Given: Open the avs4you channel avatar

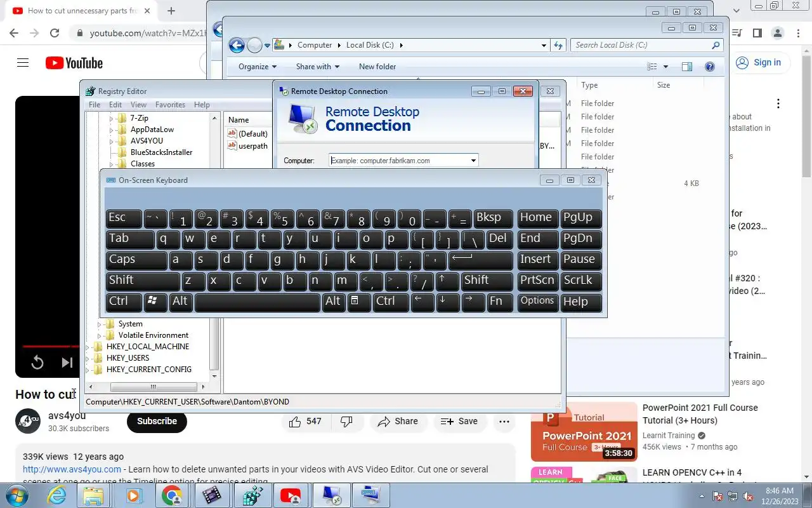Looking at the screenshot, I should [x=28, y=421].
